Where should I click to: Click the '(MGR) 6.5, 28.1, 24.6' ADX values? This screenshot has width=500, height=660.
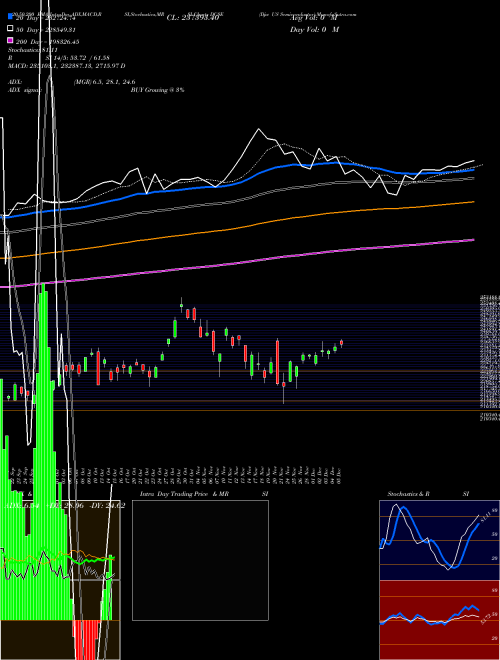(104, 82)
